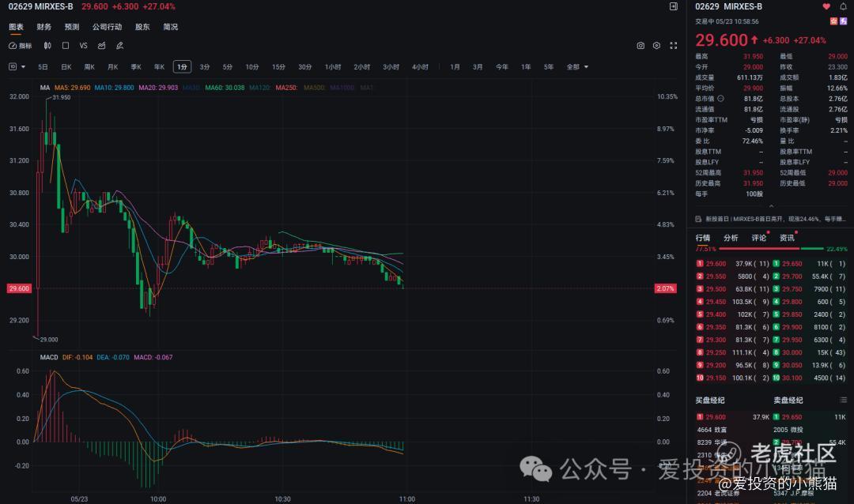Open the 公司行动 tab
Screen dimensions: 854x504
(108, 27)
